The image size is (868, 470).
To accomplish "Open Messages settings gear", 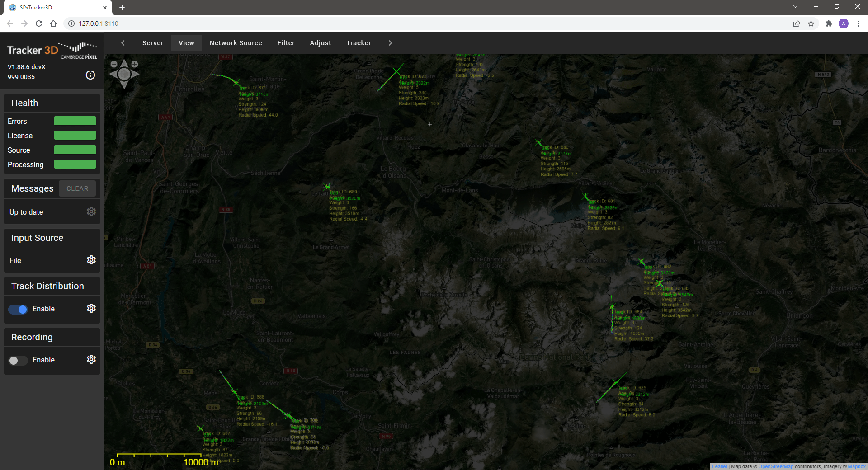I will point(91,211).
